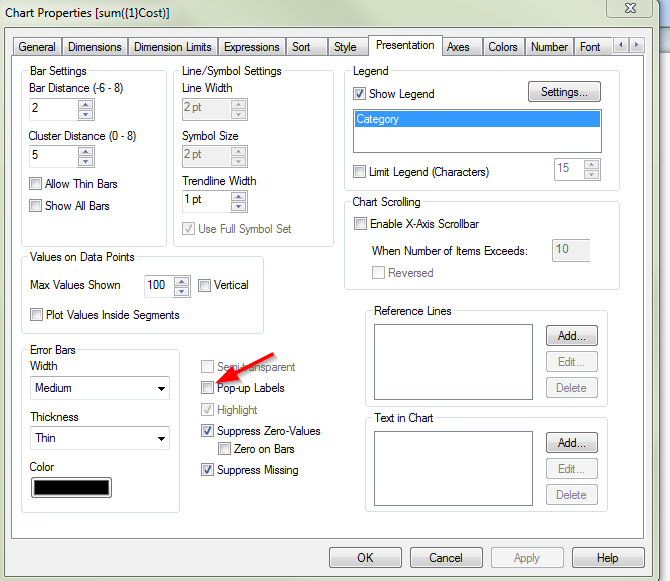
Task: Click the Text in Chart list box
Action: tap(453, 468)
